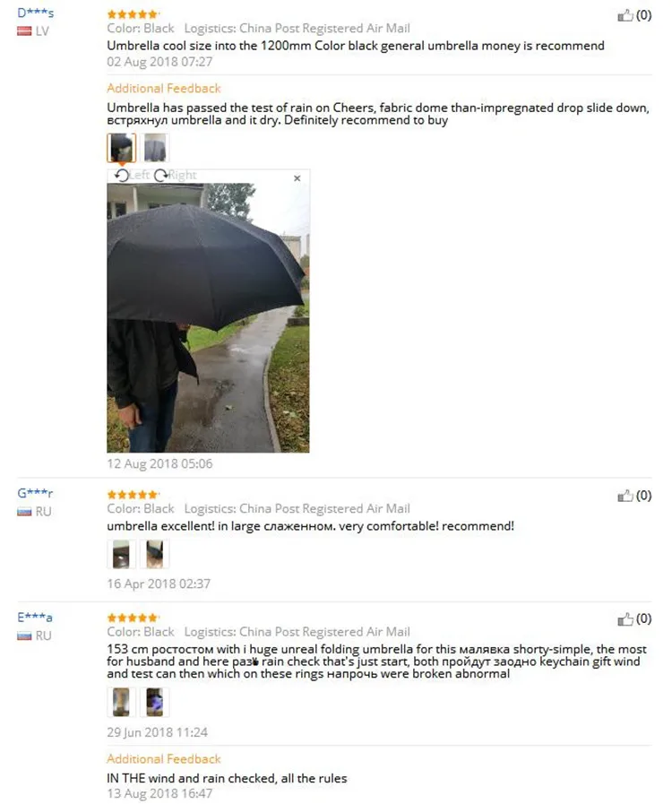
Task: Select the first thumbnail in D***s's review
Action: (x=122, y=148)
